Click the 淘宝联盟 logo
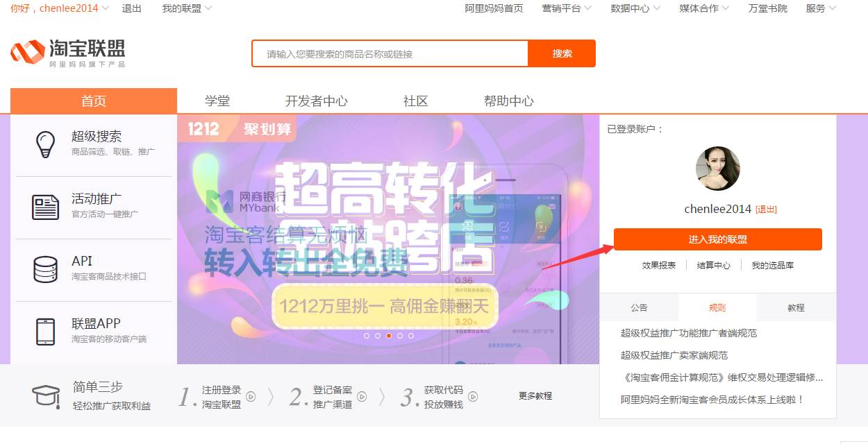 [68, 53]
